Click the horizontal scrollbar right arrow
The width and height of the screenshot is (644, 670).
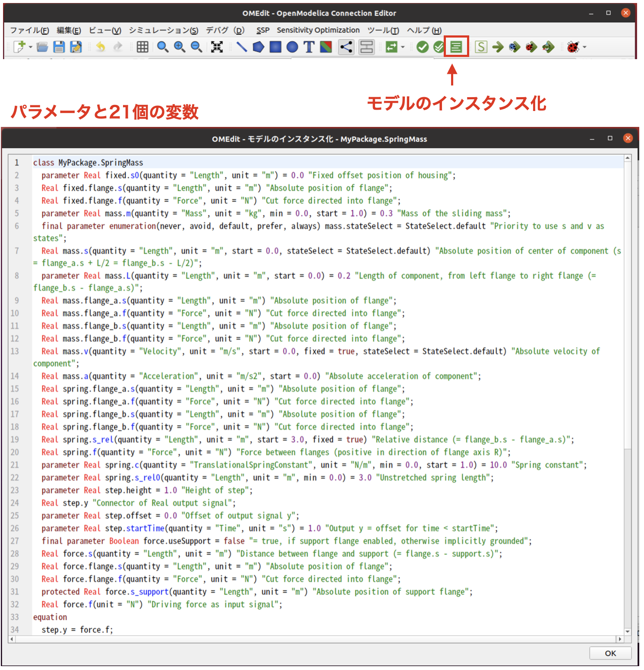tap(620, 639)
